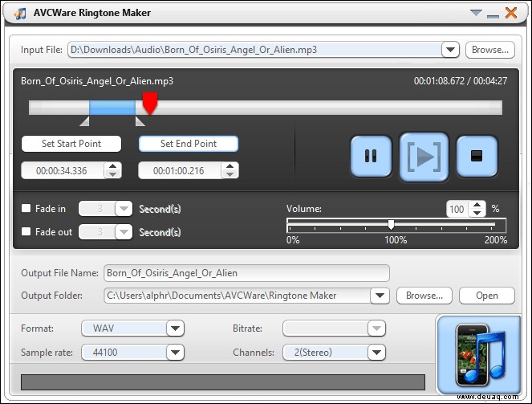
Task: Click the Set Start Point button
Action: click(x=71, y=144)
